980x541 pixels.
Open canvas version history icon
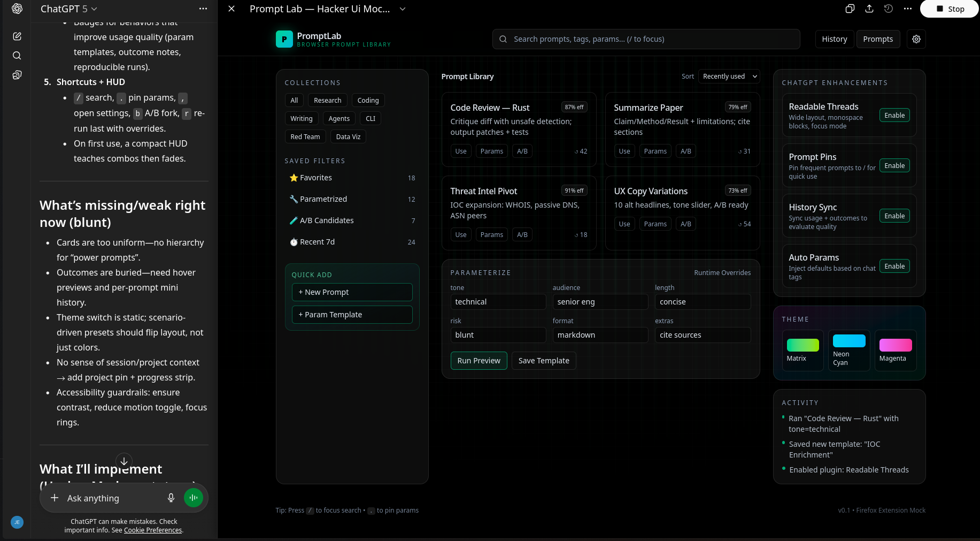coord(889,9)
